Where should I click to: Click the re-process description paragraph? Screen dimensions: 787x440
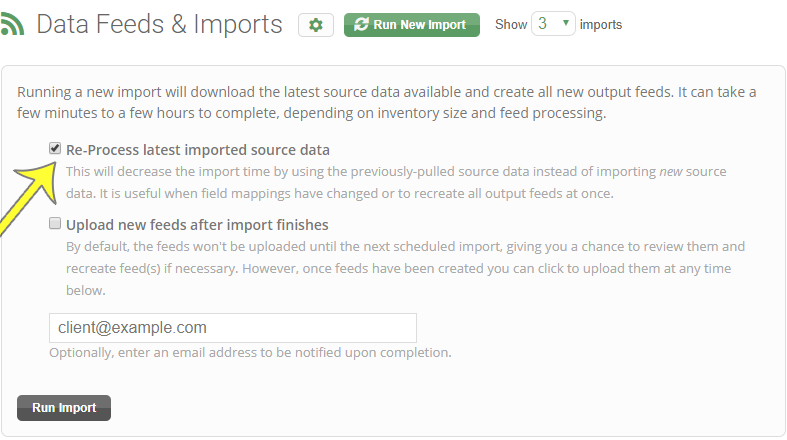(396, 183)
